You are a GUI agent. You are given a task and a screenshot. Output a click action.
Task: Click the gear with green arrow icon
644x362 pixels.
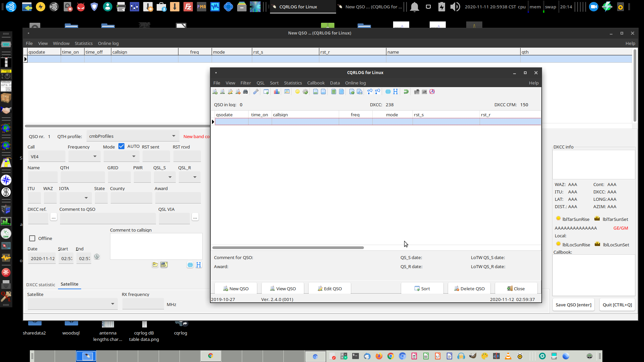point(305,92)
